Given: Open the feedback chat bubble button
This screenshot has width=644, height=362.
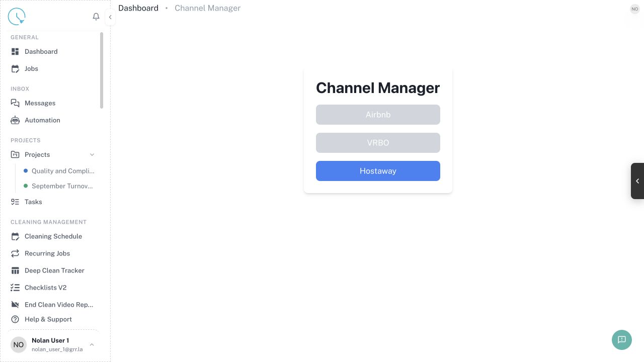Looking at the screenshot, I should 622,339.
